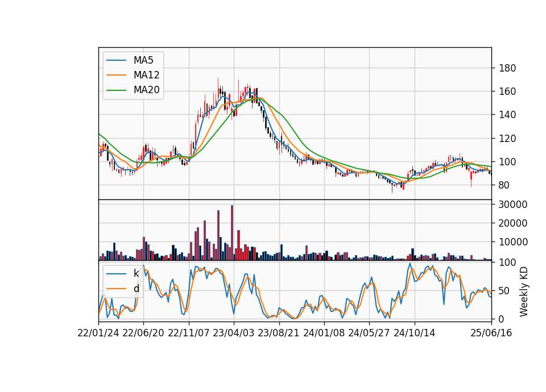Click the 23/04/03 date label

point(234,333)
